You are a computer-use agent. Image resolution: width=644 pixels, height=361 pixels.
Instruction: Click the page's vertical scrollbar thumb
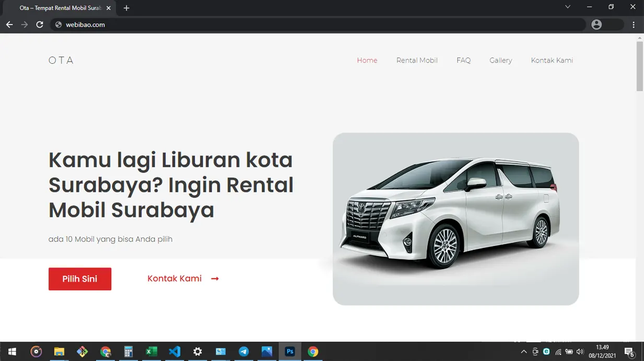tap(639, 66)
